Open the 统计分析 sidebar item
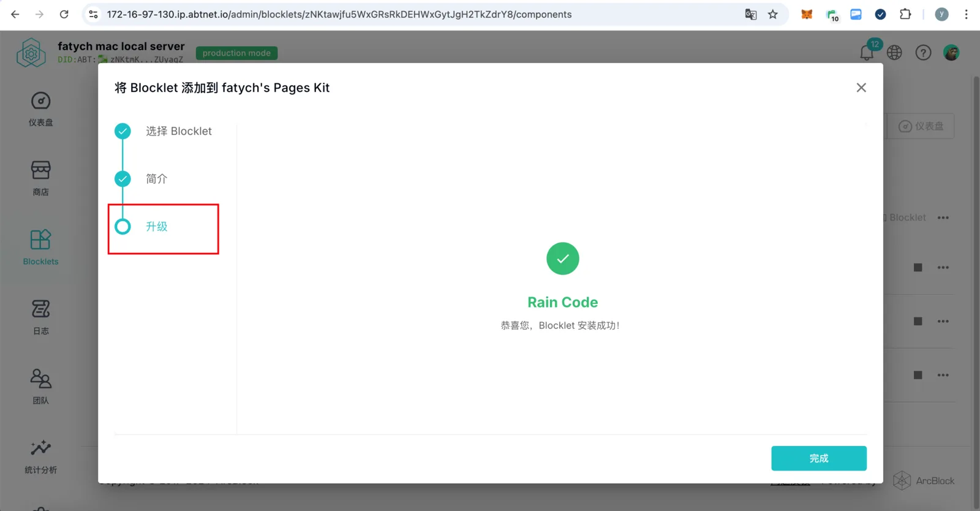The image size is (980, 511). click(41, 456)
